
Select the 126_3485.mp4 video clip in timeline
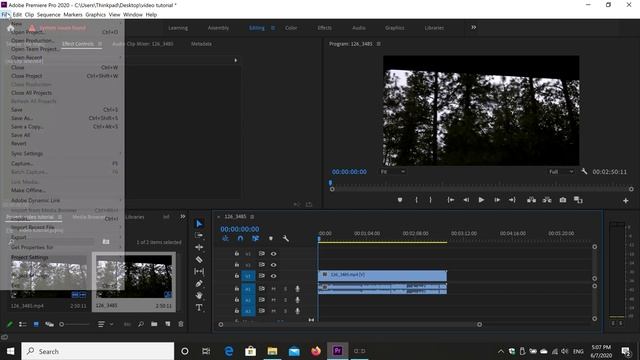pos(382,275)
